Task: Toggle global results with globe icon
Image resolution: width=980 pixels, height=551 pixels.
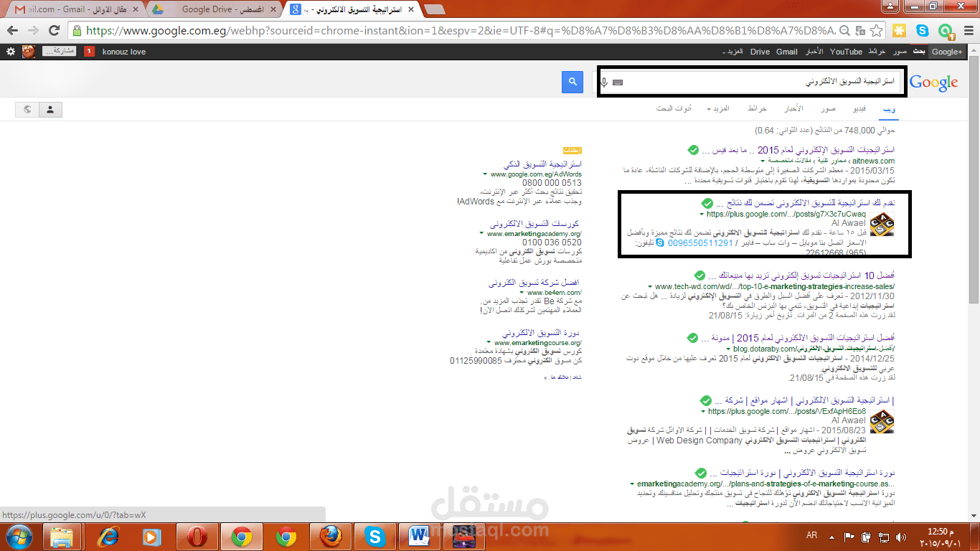Action: [27, 109]
